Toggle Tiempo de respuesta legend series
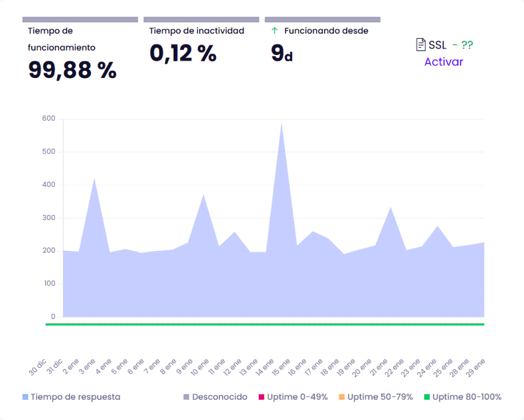 point(75,396)
